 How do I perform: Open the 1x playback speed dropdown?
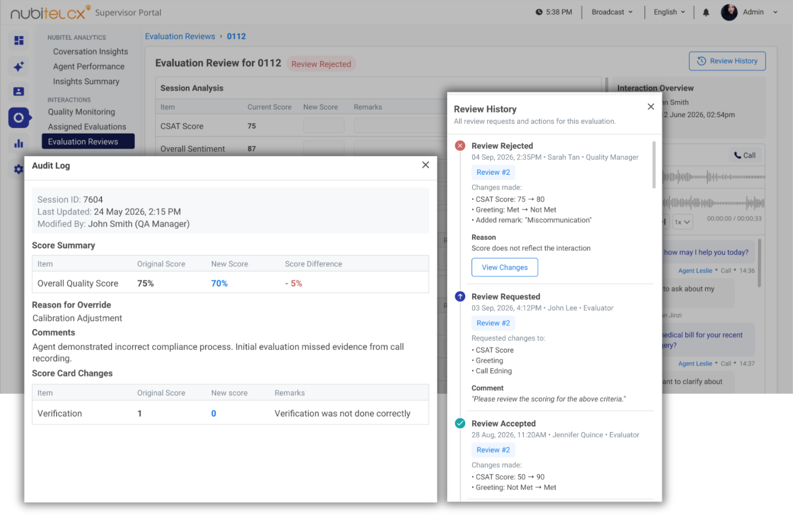pyautogui.click(x=682, y=222)
